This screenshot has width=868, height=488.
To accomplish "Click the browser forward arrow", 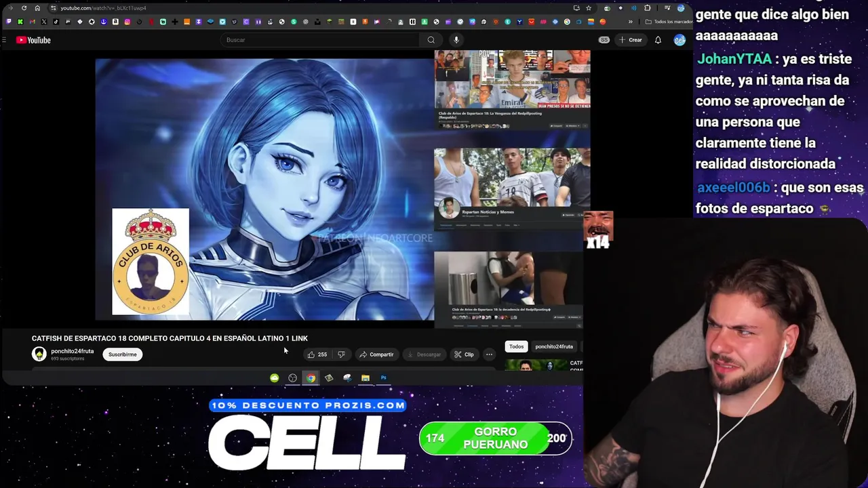I will [10, 8].
